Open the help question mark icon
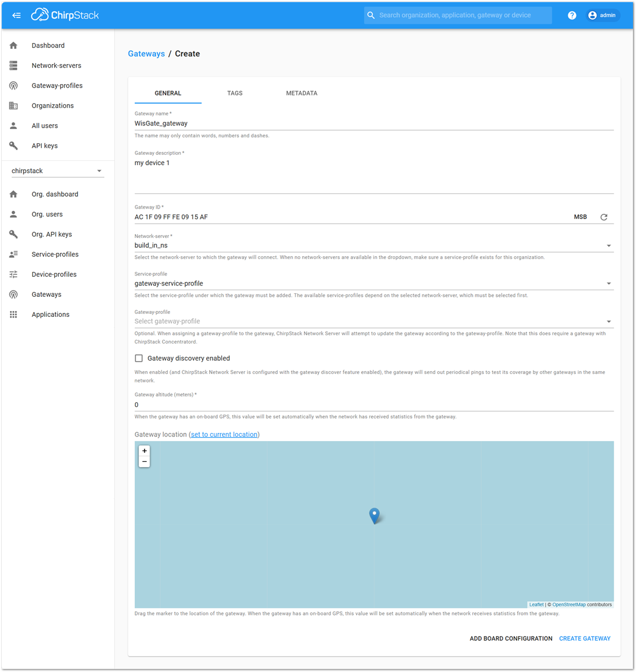The height and width of the screenshot is (672, 636). point(572,15)
